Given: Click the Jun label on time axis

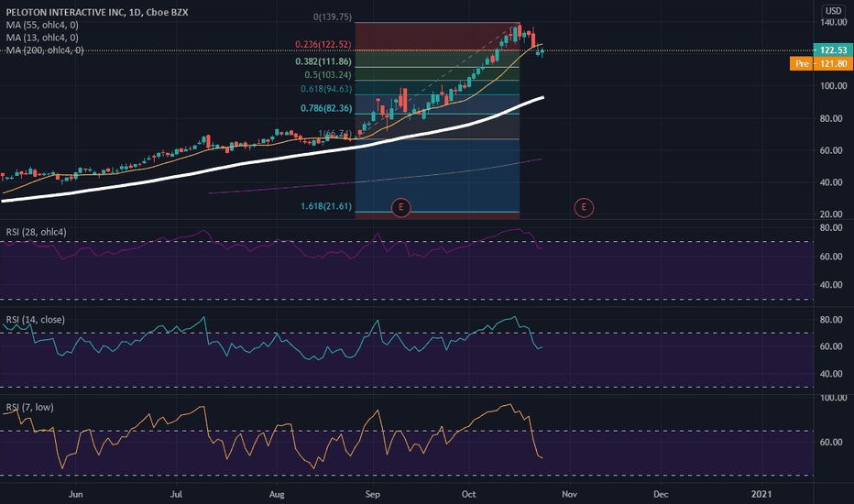Looking at the screenshot, I should tap(76, 494).
